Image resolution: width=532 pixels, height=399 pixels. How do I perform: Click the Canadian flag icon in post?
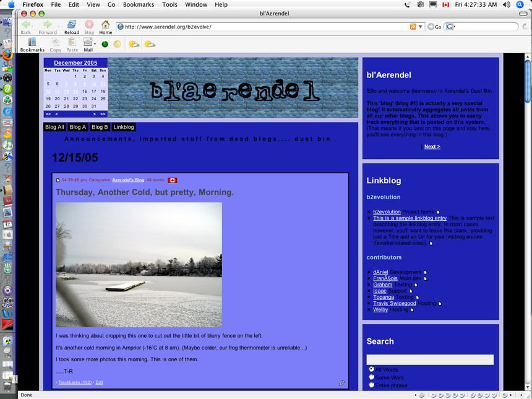[x=173, y=180]
